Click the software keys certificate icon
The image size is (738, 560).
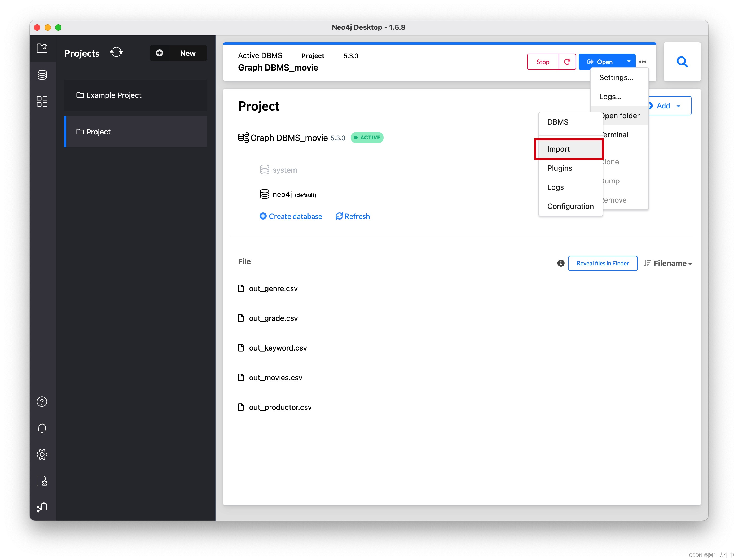pyautogui.click(x=42, y=481)
